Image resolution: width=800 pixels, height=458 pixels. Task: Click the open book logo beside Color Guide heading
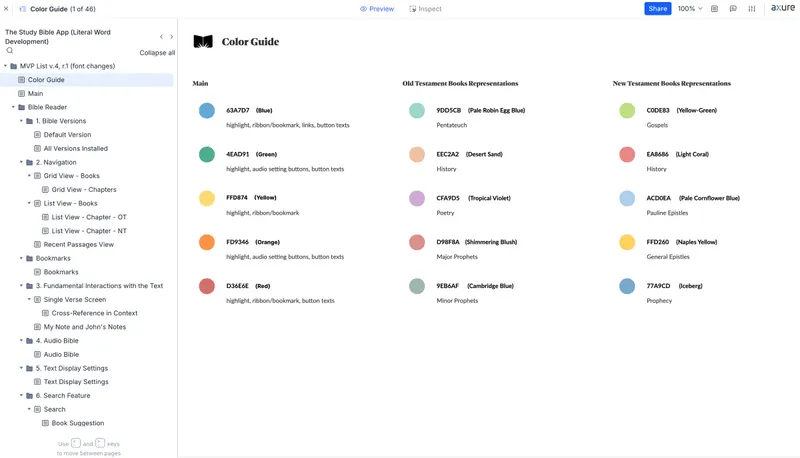(x=203, y=42)
